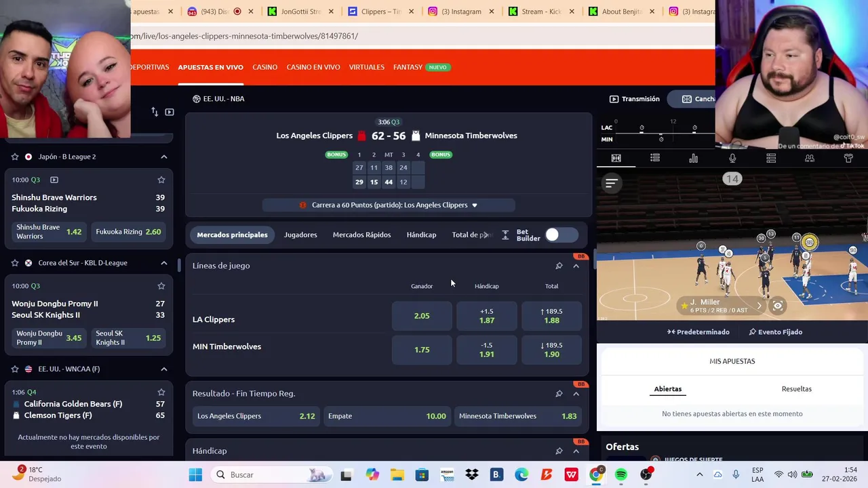Image resolution: width=868 pixels, height=488 pixels.
Task: Select the Jugadores tab
Action: (300, 235)
